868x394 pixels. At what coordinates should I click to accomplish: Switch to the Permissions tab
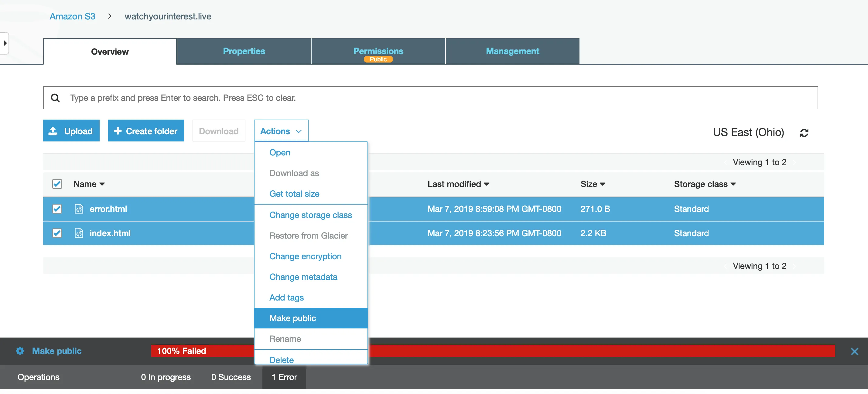click(378, 51)
